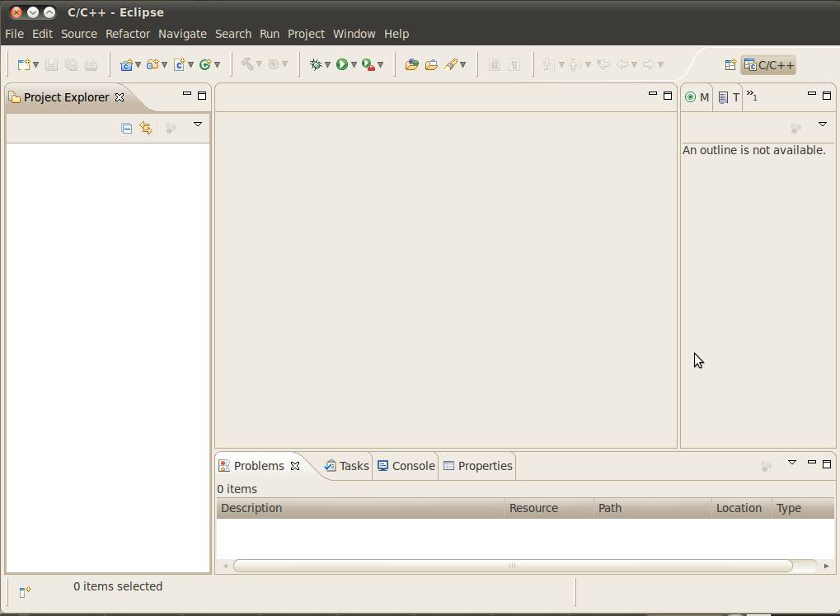Image resolution: width=840 pixels, height=616 pixels.
Task: Open the File menu
Action: coord(15,34)
